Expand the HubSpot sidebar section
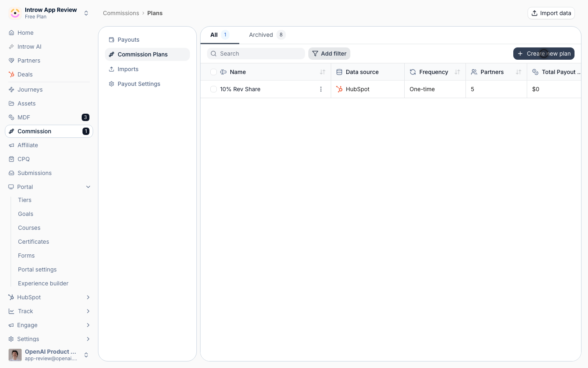The width and height of the screenshot is (588, 368). 88,297
